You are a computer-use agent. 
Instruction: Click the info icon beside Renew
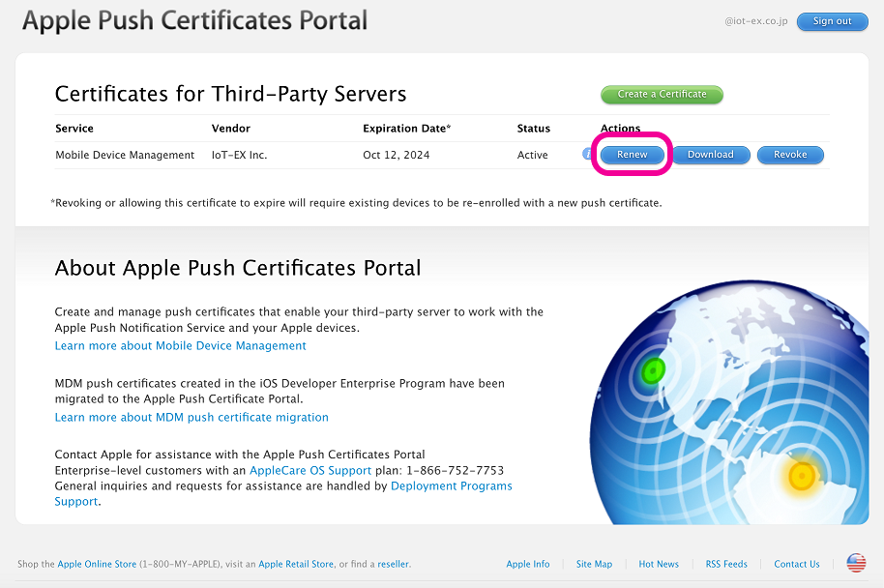pyautogui.click(x=586, y=154)
